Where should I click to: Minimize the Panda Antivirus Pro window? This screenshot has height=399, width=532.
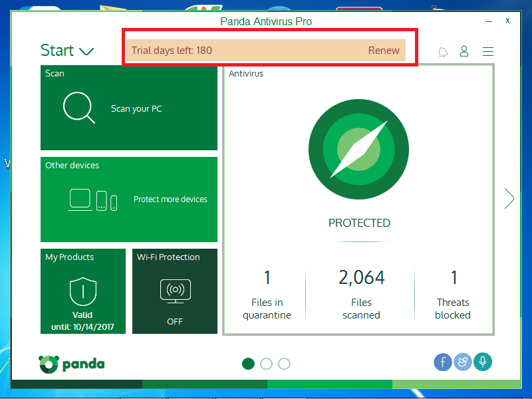tap(489, 21)
